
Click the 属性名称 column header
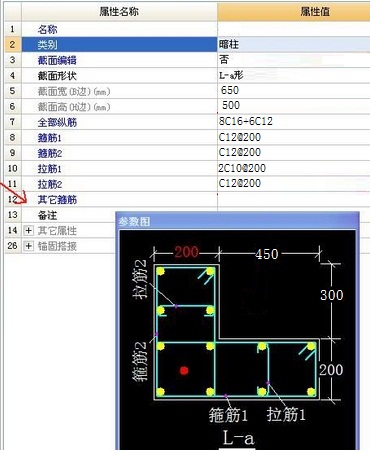pyautogui.click(x=119, y=12)
